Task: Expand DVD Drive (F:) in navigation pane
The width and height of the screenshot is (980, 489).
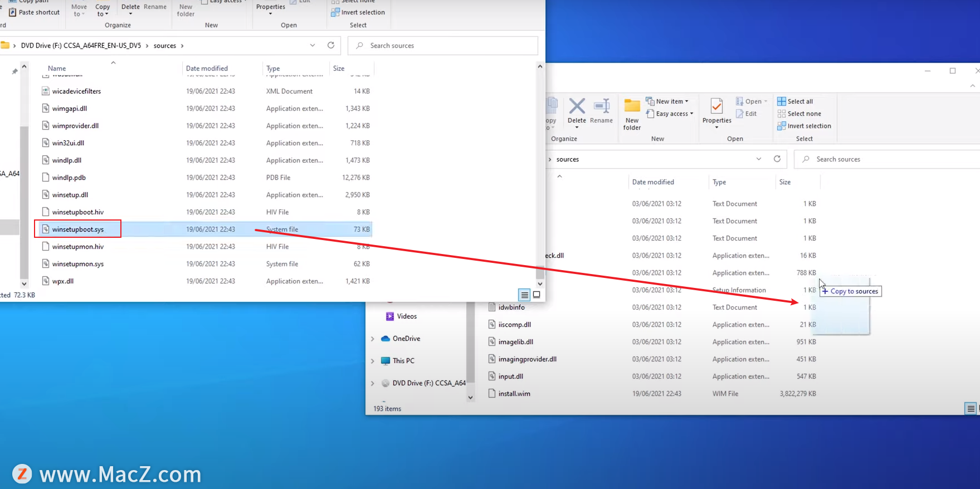Action: coord(372,383)
